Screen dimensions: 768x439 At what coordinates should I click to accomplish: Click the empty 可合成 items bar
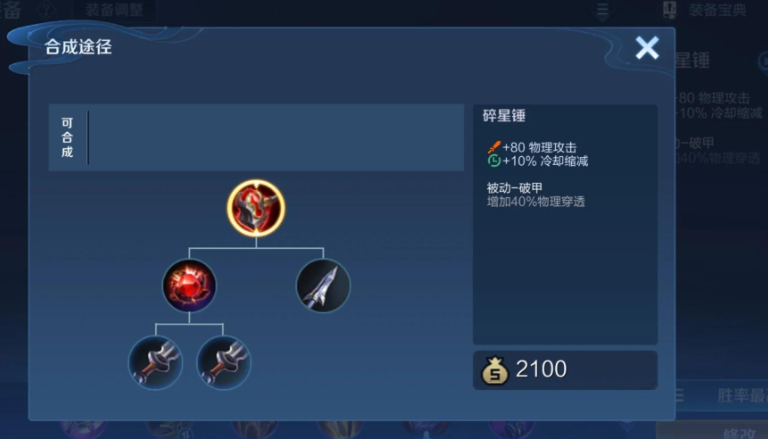pos(256,138)
